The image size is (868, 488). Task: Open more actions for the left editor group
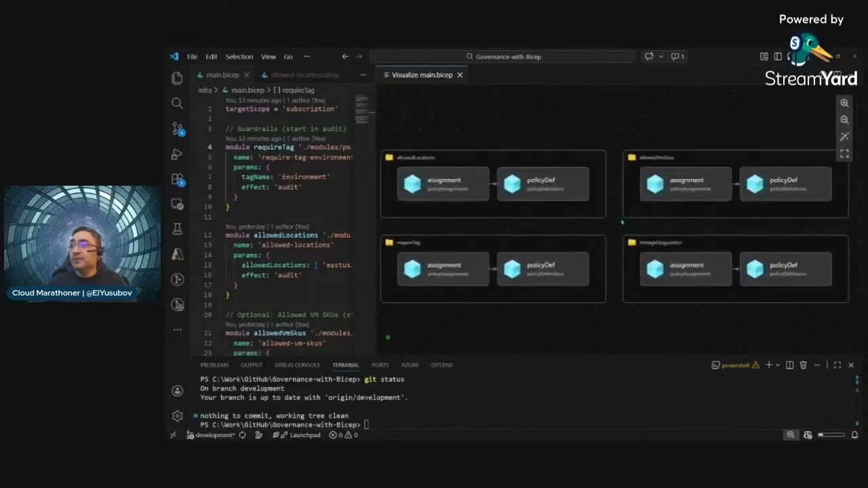363,75
